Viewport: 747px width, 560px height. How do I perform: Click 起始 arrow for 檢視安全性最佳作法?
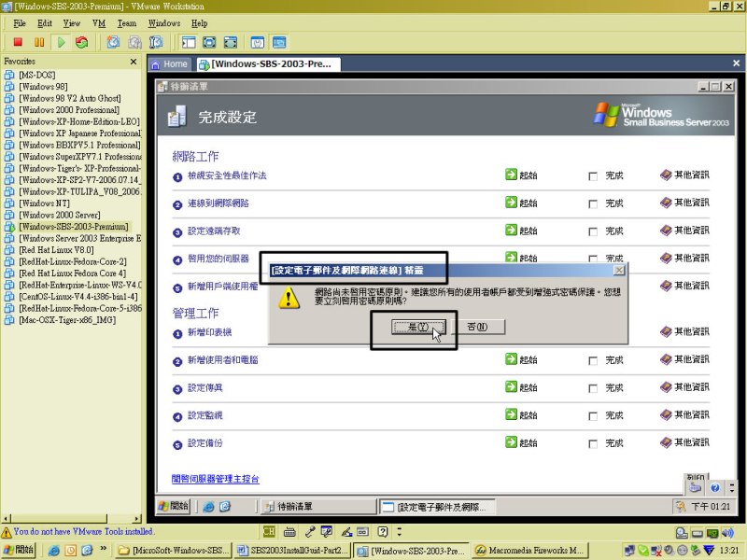511,175
